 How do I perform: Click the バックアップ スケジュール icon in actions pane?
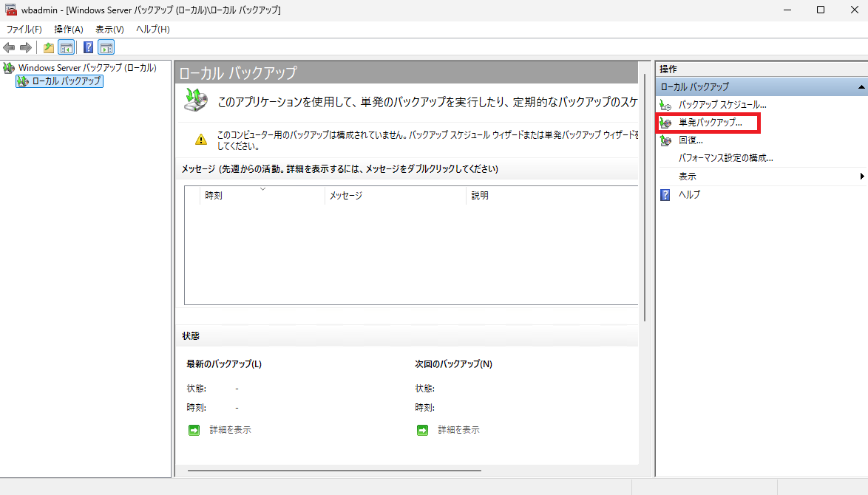coord(665,104)
